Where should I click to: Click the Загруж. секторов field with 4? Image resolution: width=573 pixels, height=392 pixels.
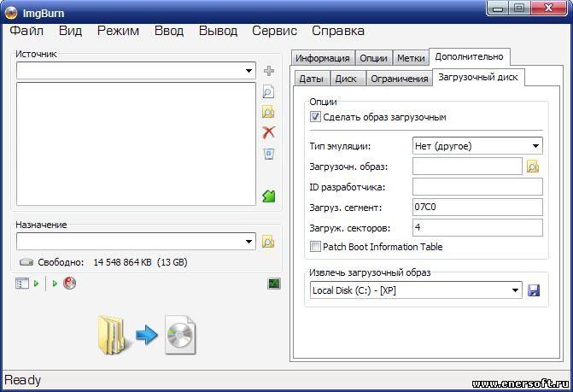tap(477, 228)
